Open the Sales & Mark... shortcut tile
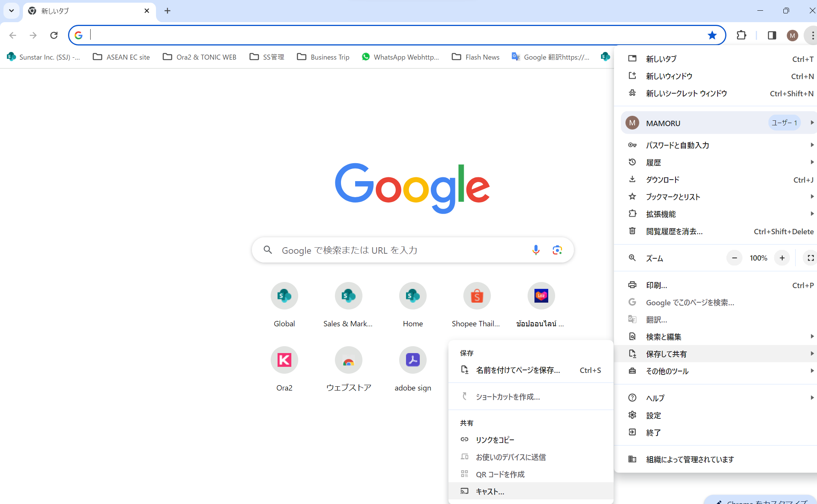The image size is (817, 504). (349, 305)
